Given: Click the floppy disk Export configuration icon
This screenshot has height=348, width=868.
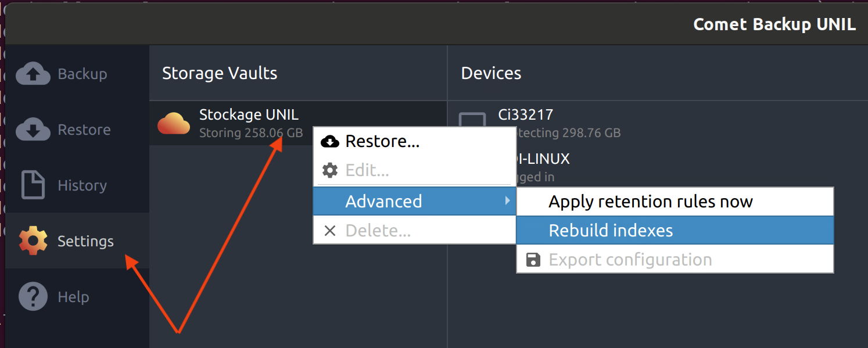Looking at the screenshot, I should click(x=533, y=260).
